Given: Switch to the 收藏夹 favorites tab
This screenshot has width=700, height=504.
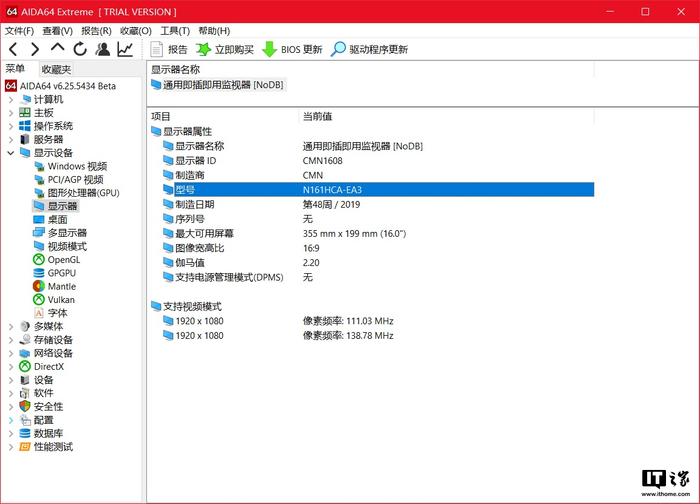Looking at the screenshot, I should tap(56, 69).
